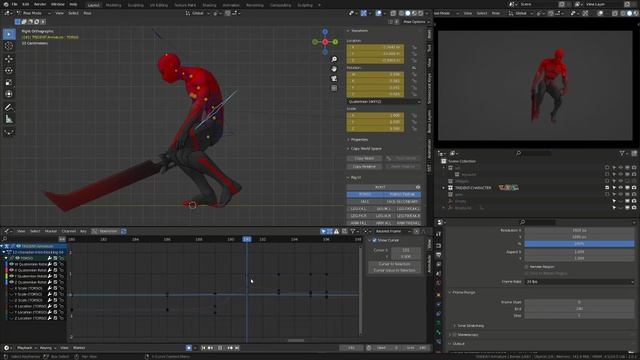Open the Frame Rate dropdown

[x=580, y=282]
